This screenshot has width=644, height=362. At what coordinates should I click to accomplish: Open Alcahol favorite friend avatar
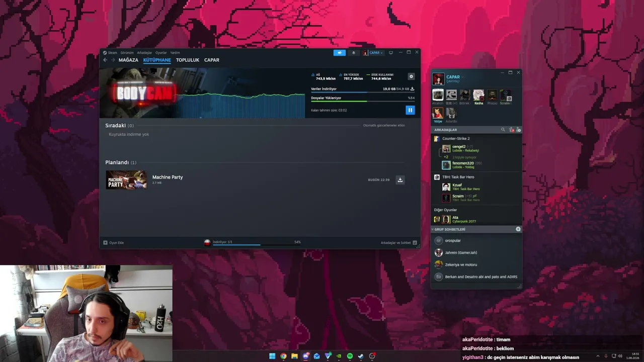pyautogui.click(x=438, y=95)
